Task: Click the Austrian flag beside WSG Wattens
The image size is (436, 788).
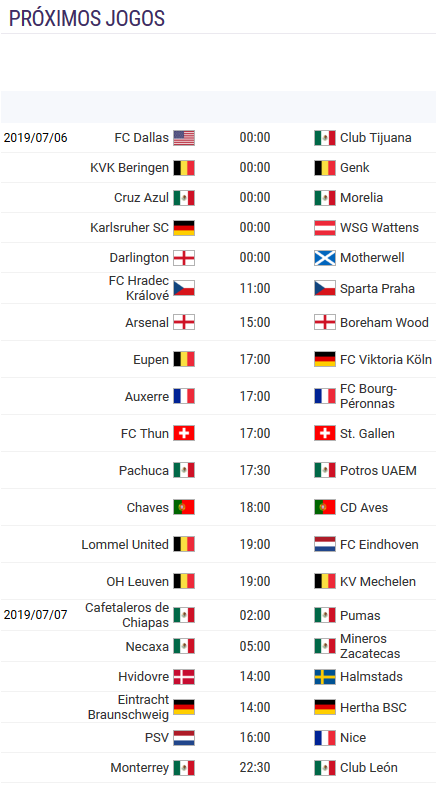Action: tap(324, 228)
